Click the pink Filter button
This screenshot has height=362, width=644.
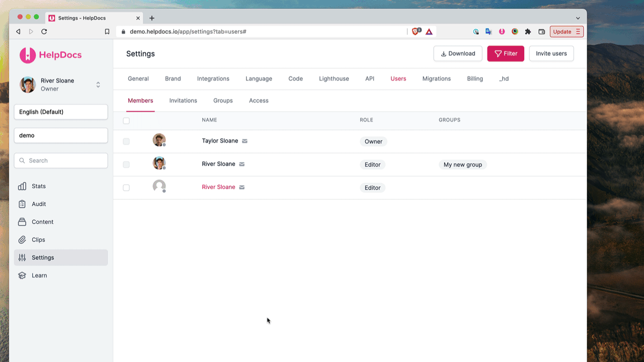coord(506,54)
